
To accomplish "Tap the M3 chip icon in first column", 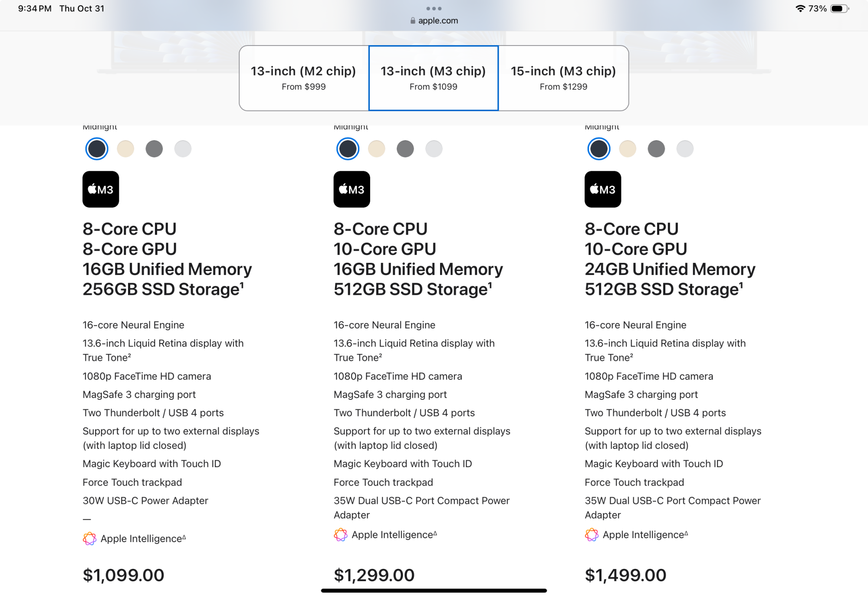I will coord(101,189).
